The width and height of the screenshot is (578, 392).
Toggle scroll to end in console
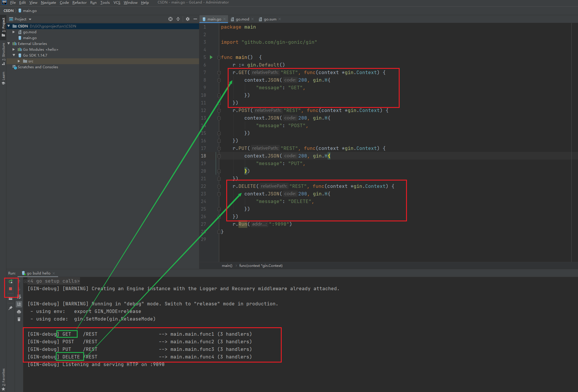click(x=19, y=304)
